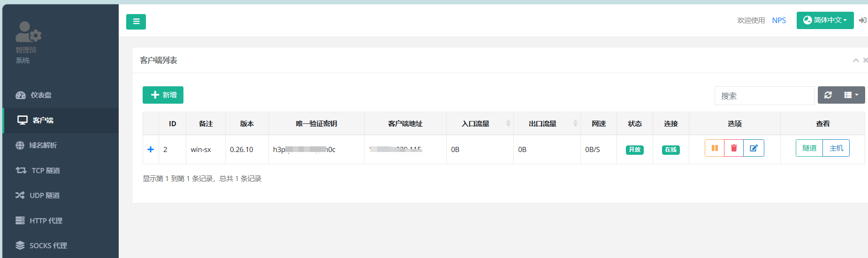This screenshot has height=258, width=868.
Task: Click the logout icon at top right
Action: [x=862, y=20]
